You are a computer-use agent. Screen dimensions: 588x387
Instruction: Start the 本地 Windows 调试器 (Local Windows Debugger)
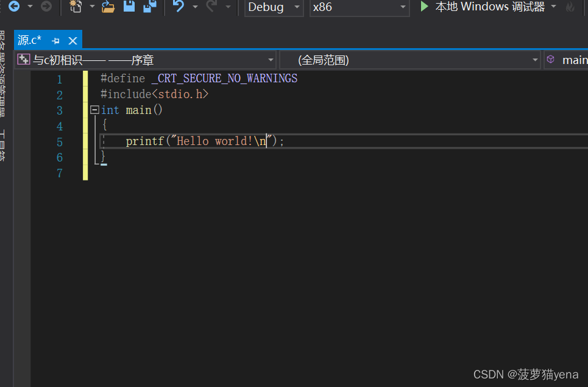(x=483, y=6)
